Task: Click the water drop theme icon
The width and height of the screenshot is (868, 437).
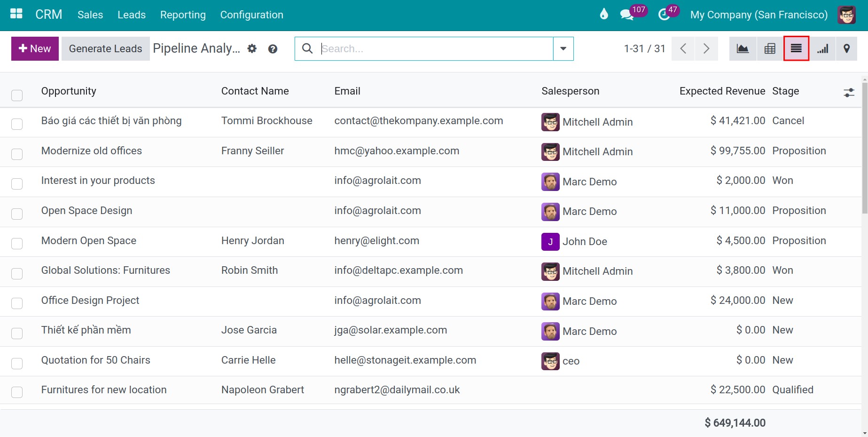Action: coord(604,14)
